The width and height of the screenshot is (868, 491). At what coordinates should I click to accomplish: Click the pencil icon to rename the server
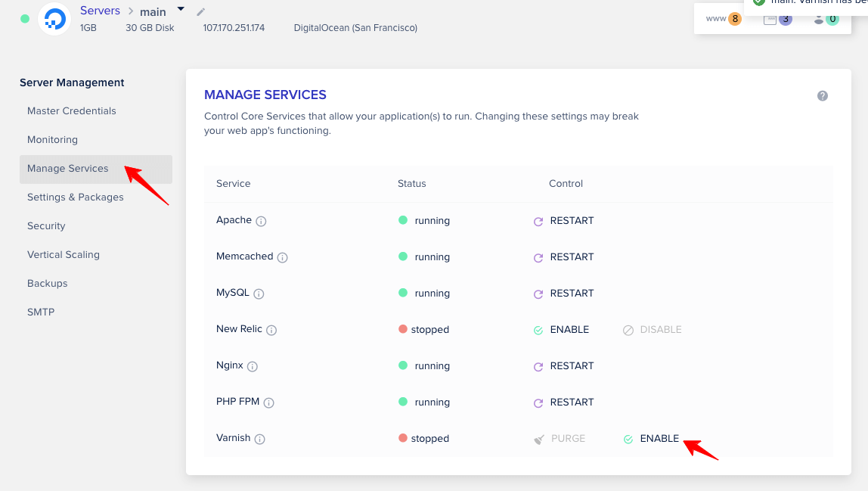(200, 12)
